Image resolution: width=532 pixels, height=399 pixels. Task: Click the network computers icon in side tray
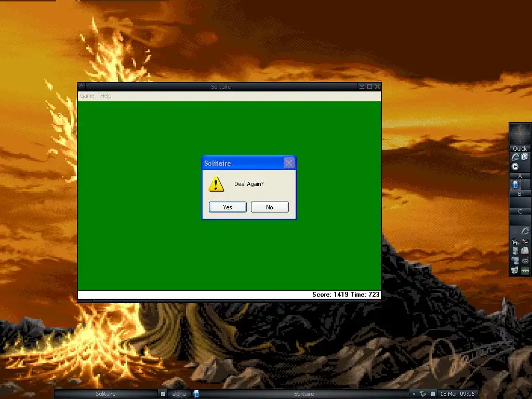tap(515, 261)
